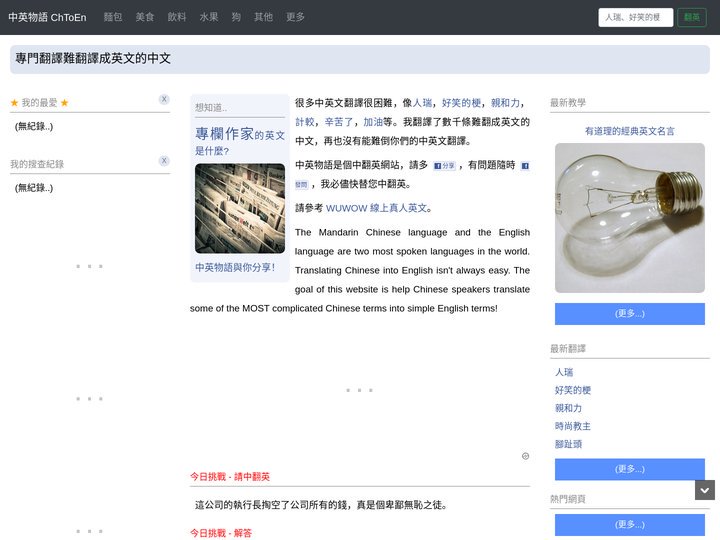Open the 計較 link

(x=305, y=122)
